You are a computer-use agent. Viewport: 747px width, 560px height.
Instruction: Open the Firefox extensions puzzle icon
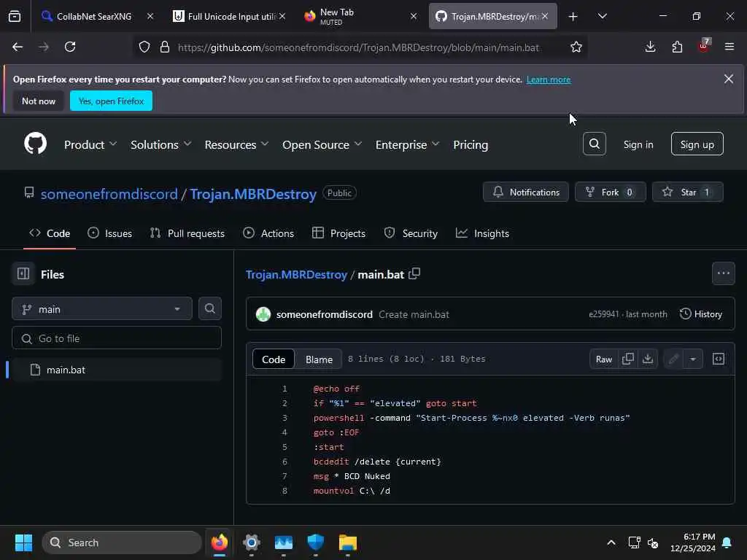(x=677, y=47)
